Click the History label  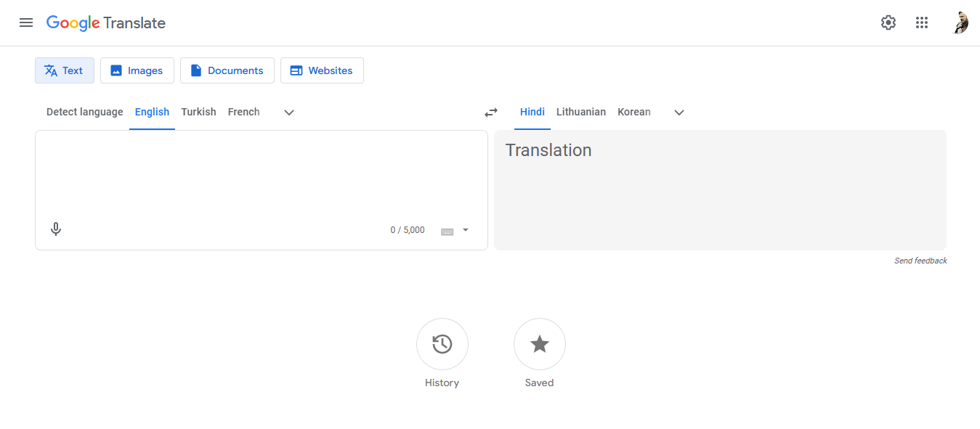pyautogui.click(x=442, y=383)
